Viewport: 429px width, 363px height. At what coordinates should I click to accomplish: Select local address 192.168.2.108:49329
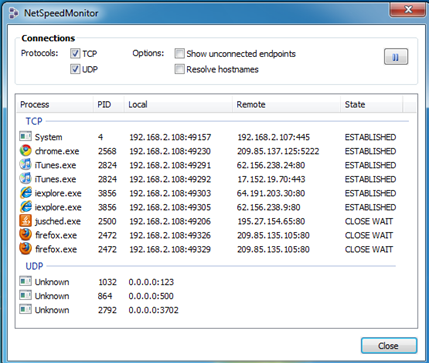coord(170,249)
